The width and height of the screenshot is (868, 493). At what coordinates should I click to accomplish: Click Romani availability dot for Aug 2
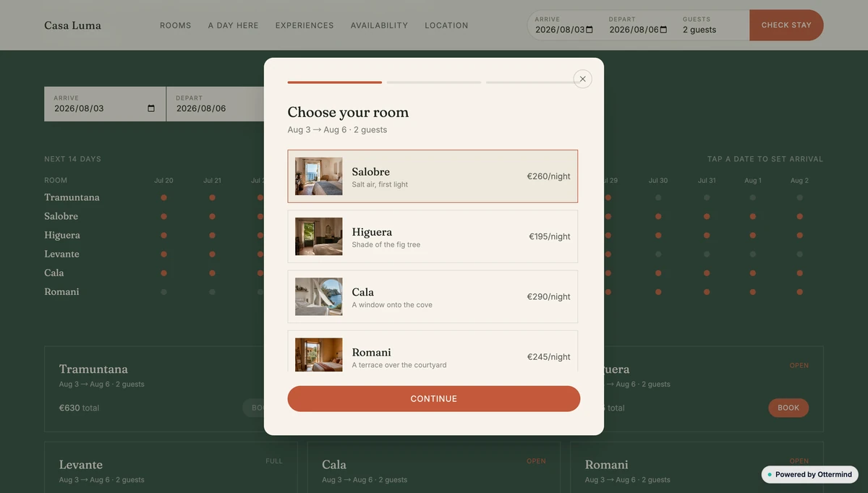pyautogui.click(x=800, y=291)
